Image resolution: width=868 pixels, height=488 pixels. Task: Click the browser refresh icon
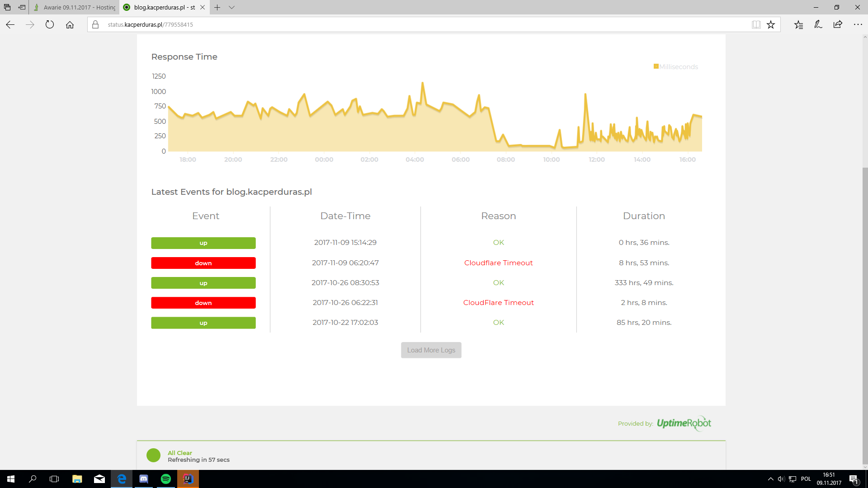pyautogui.click(x=50, y=25)
